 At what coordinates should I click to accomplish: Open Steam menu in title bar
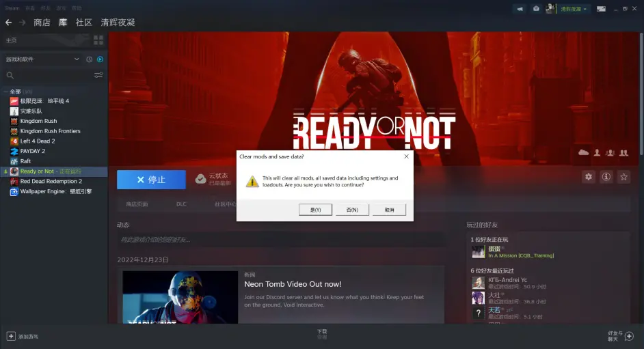[x=12, y=8]
